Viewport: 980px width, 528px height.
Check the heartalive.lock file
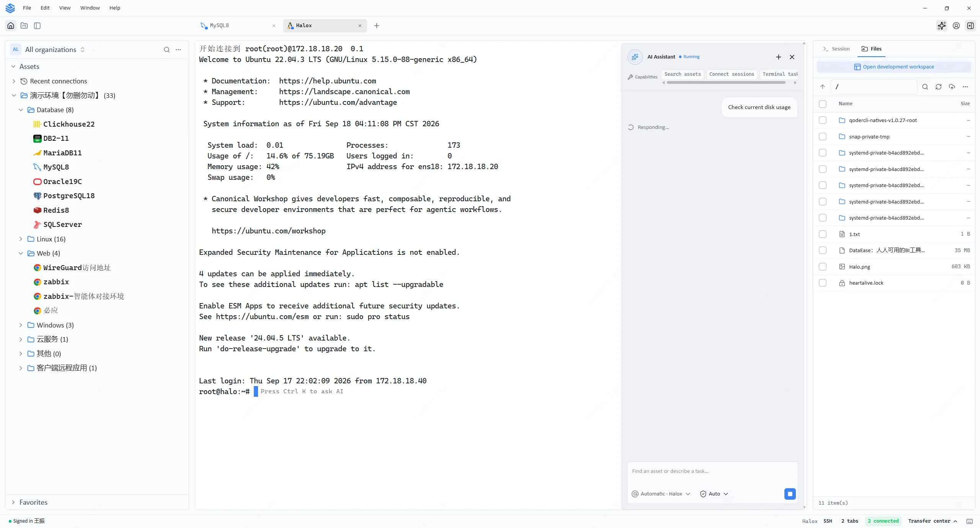coord(823,283)
